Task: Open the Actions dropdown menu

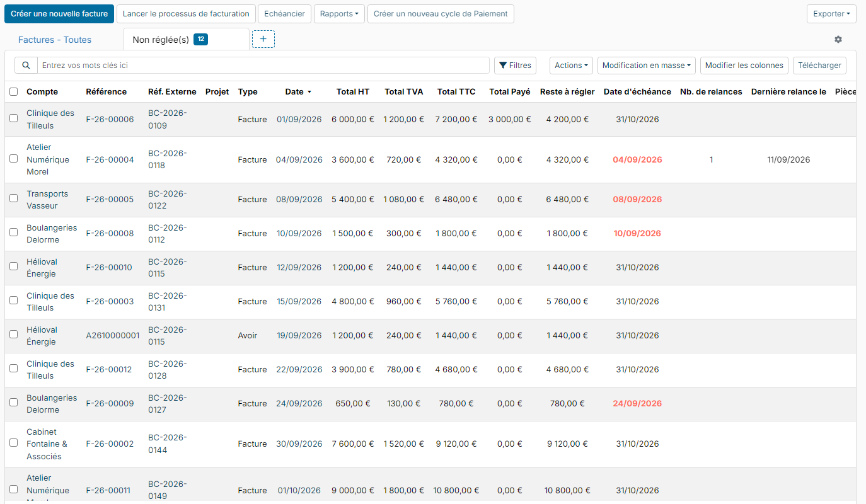Action: (x=571, y=65)
